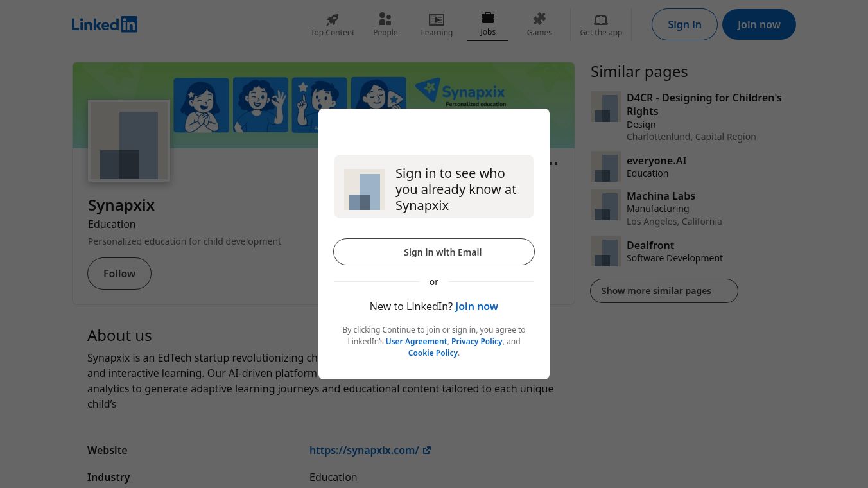Viewport: 868px width, 488px height.
Task: Click the everyone.AI logo thumbnail
Action: click(x=606, y=166)
